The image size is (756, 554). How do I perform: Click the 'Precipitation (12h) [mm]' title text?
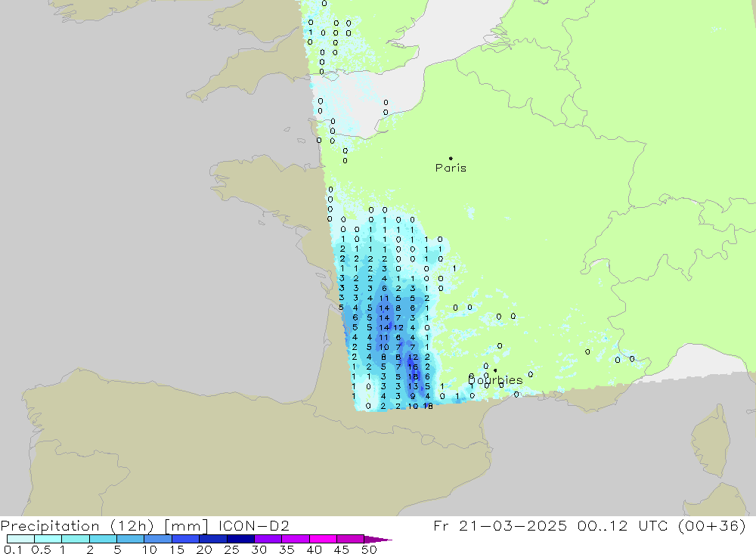104,526
